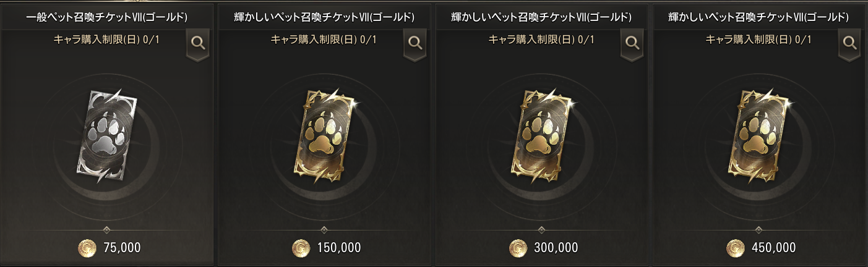Click キャラ購入制限(日) 0/1 text on the 300,000 ticket

point(541,40)
